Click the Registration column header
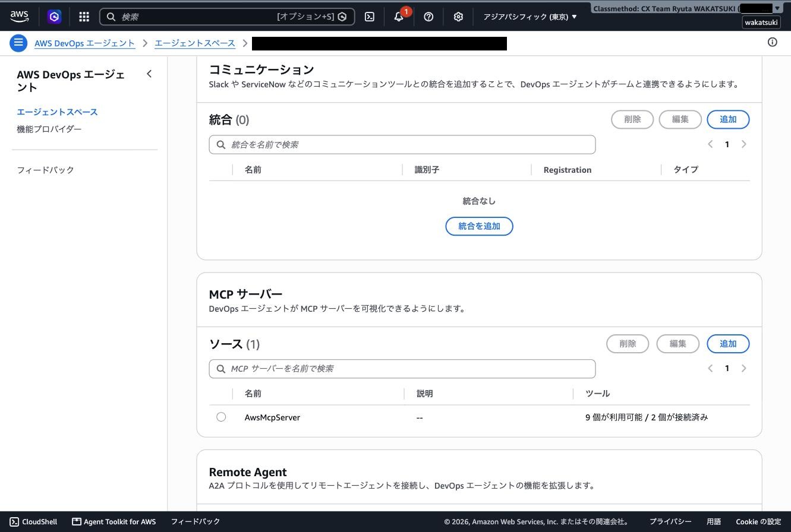 pyautogui.click(x=568, y=170)
